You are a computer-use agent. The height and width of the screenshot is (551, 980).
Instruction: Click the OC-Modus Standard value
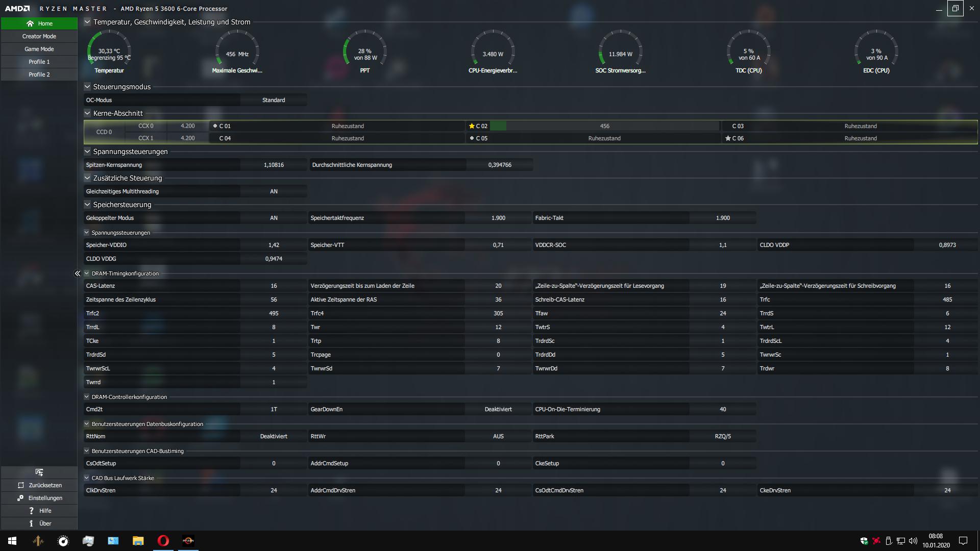[x=274, y=100]
